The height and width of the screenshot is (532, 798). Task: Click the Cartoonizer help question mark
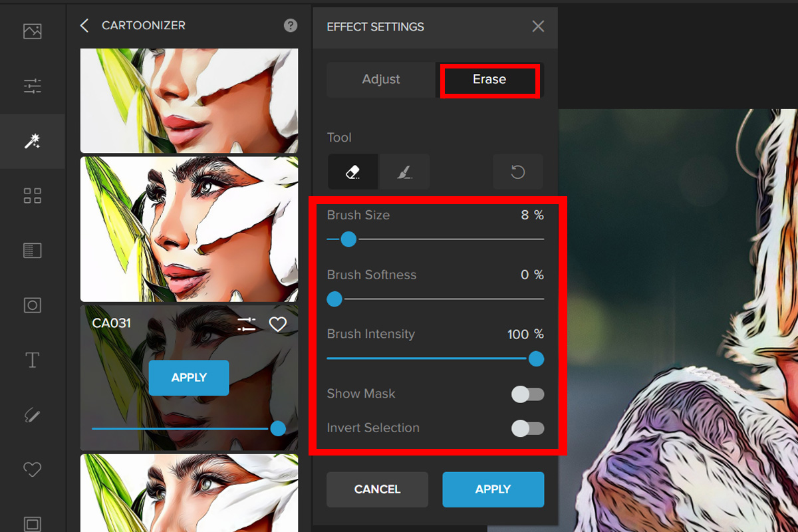[291, 26]
